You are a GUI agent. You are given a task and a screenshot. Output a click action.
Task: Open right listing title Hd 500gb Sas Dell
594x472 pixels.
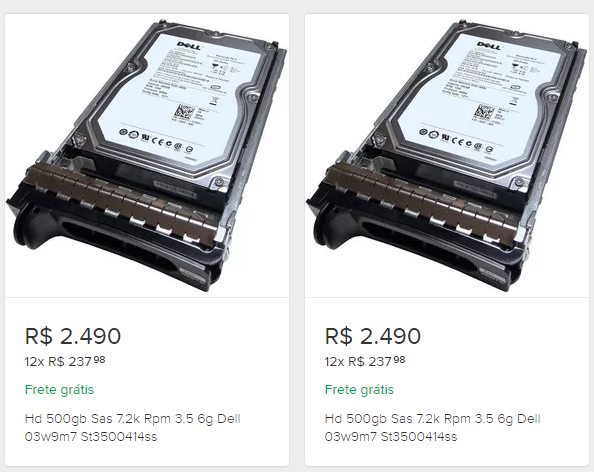tap(433, 428)
